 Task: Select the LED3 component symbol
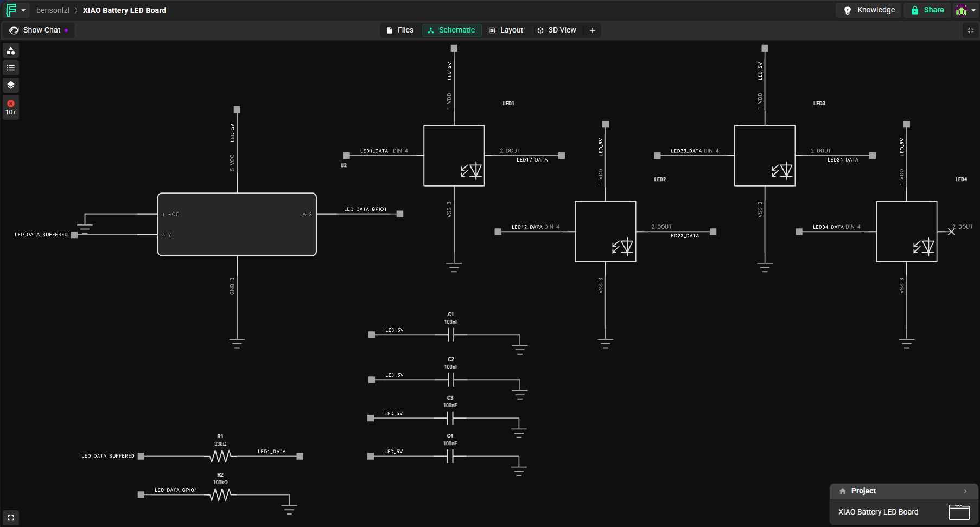(765, 156)
